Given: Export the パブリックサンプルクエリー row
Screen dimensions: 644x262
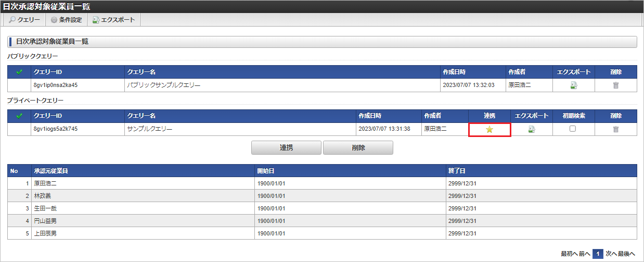Looking at the screenshot, I should pyautogui.click(x=574, y=85).
